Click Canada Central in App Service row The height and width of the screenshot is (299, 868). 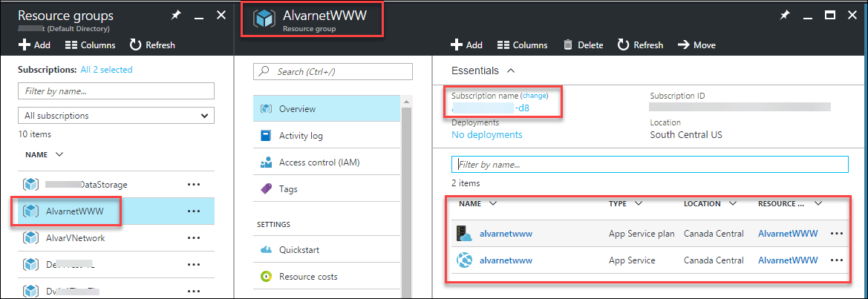(x=714, y=260)
